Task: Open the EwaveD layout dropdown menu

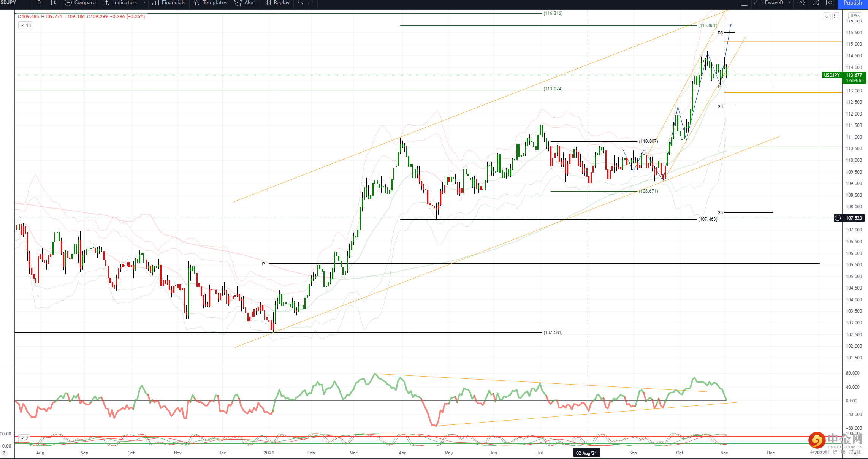Action: [x=789, y=3]
